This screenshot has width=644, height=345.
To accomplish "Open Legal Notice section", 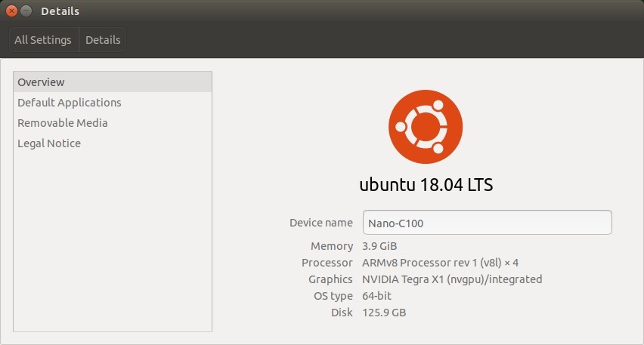I will tap(113, 143).
